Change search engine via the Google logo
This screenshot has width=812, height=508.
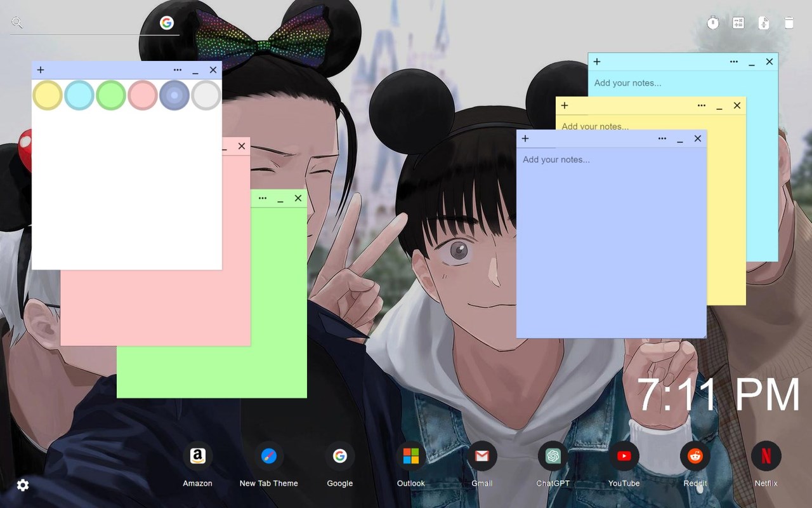167,23
